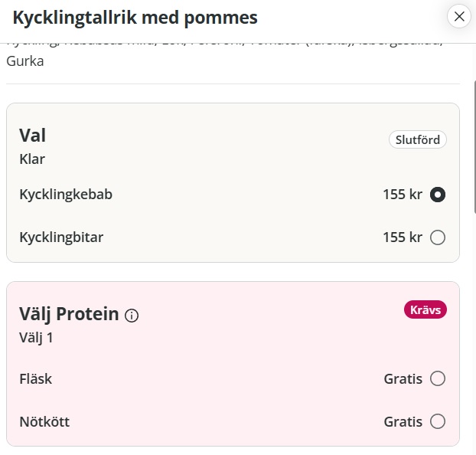Open info icon beside Välj Protein

(x=132, y=315)
